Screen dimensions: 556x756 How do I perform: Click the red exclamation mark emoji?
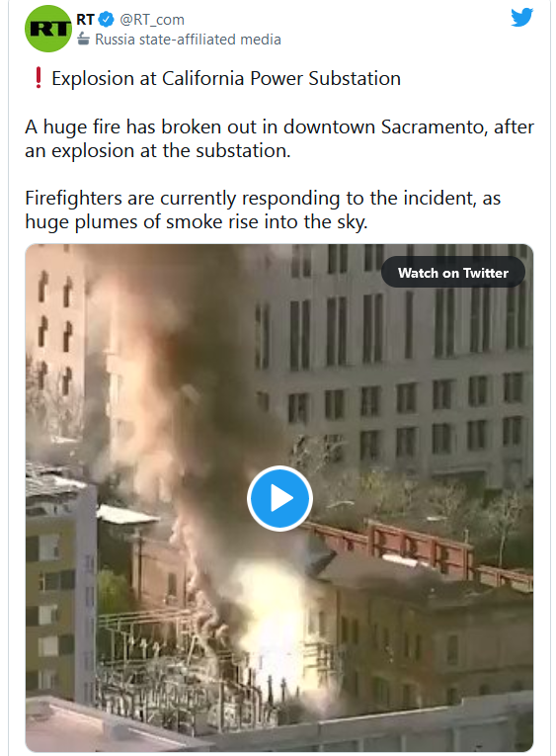tap(39, 78)
